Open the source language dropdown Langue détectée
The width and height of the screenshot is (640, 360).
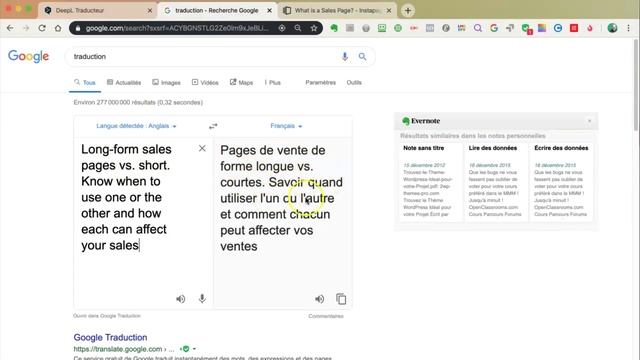point(136,126)
